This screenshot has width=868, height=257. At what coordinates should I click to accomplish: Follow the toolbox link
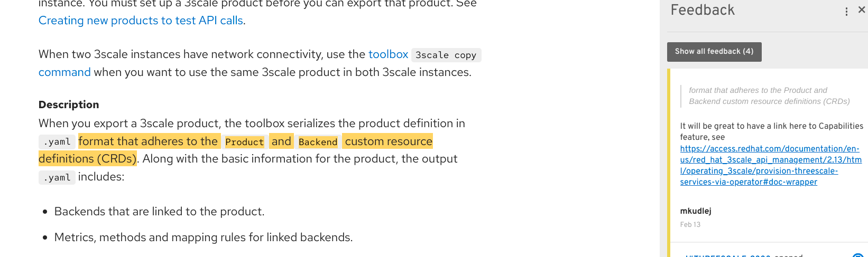coord(388,54)
